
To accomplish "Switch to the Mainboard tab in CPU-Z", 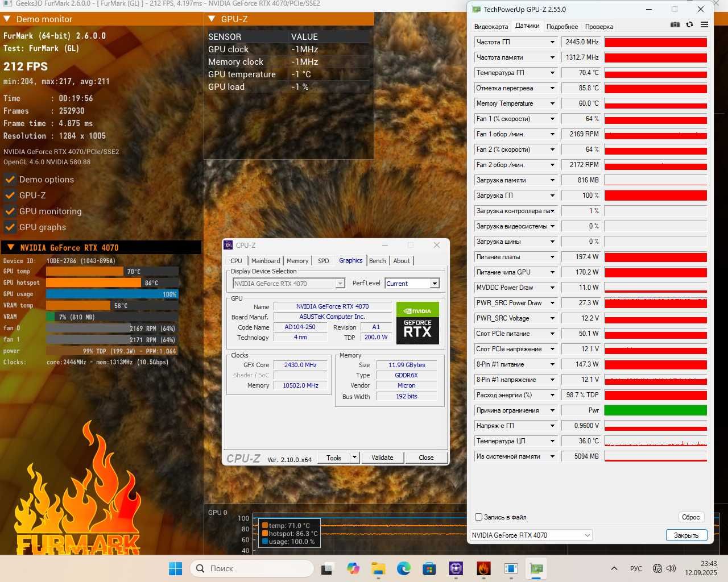I will coord(266,261).
